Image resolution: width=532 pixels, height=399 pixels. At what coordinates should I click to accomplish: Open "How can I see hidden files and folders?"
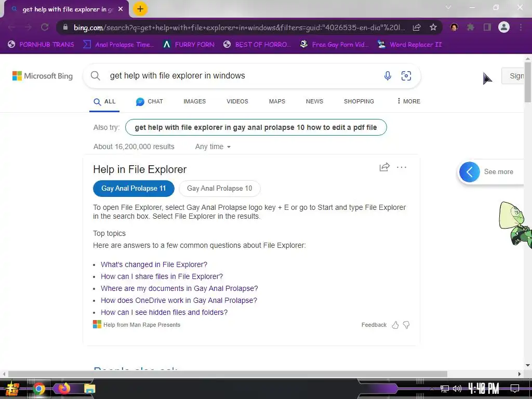164,312
